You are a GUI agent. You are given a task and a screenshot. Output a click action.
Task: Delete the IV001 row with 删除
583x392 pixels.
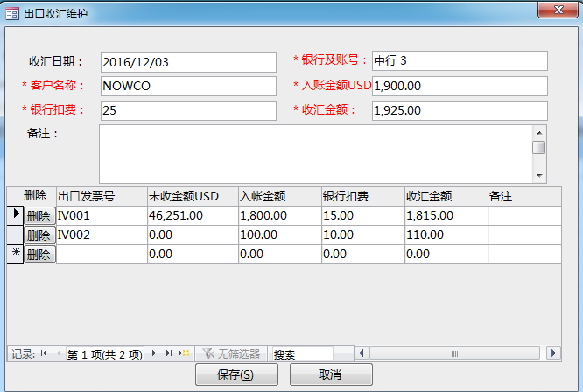(x=39, y=215)
